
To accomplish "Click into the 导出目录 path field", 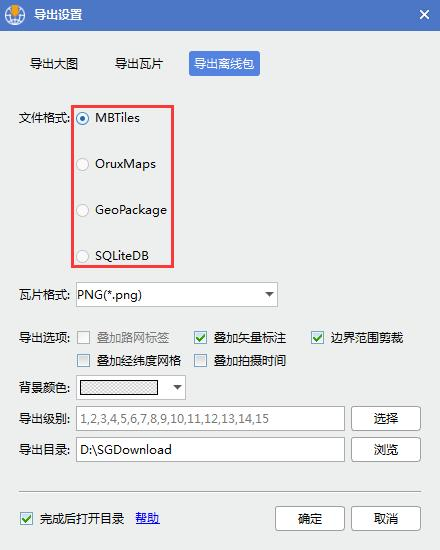I will (210, 449).
